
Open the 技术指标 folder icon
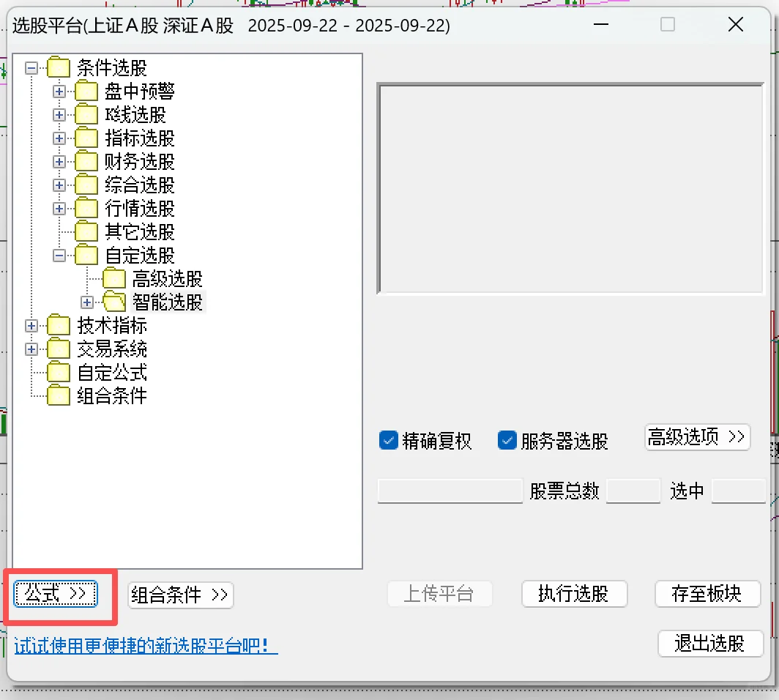point(59,325)
